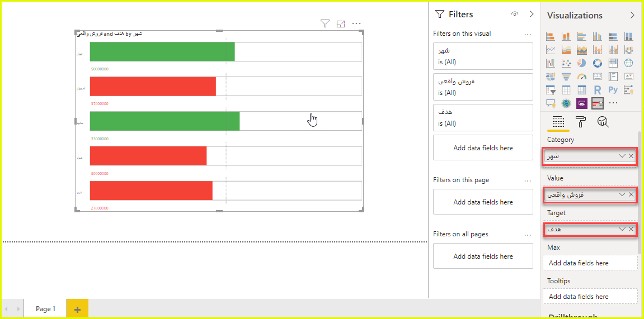Select the Page 1 tab

click(45, 309)
